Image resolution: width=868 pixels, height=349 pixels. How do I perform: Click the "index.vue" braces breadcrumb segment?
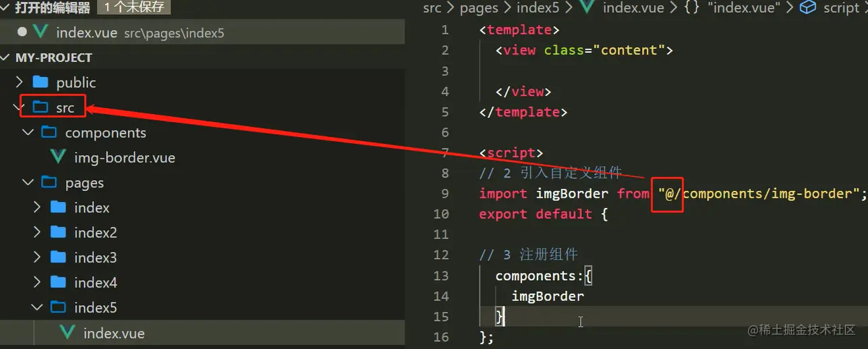pyautogui.click(x=732, y=7)
